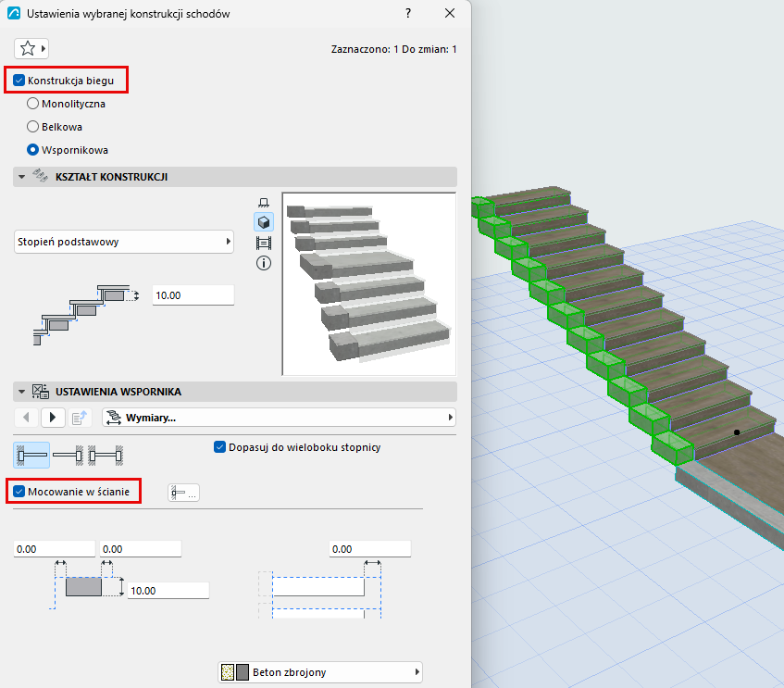This screenshot has height=688, width=784.
Task: Select the Belkowa radio option
Action: pos(32,127)
